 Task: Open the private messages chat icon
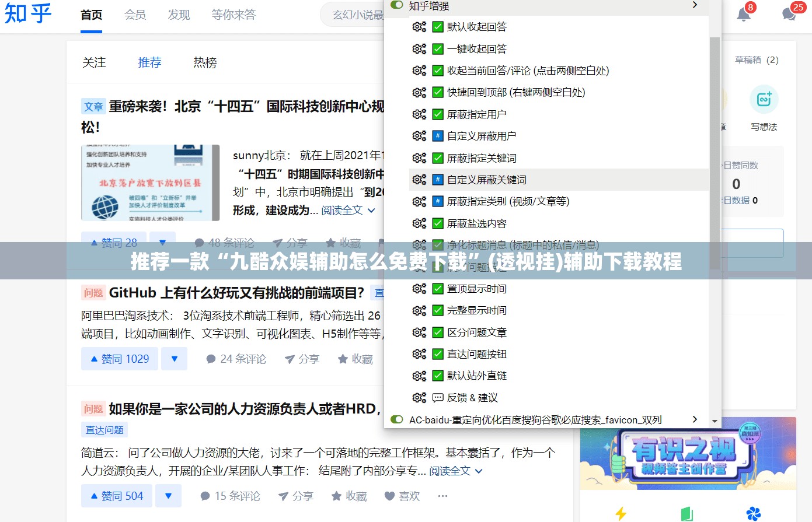point(789,14)
